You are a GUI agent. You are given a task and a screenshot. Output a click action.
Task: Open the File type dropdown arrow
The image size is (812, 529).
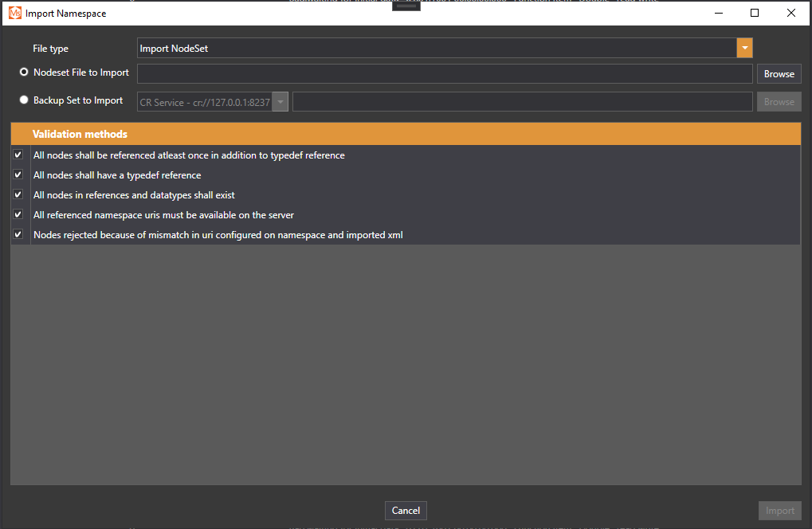(x=744, y=49)
